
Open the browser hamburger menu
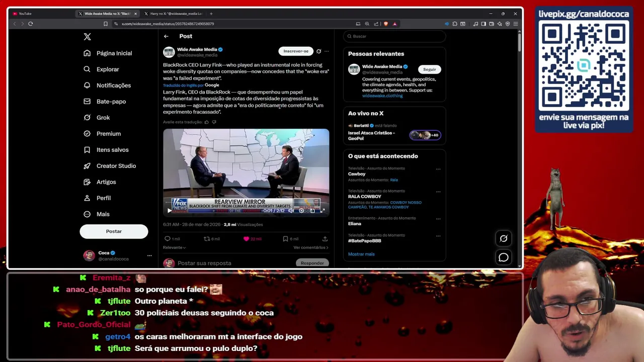point(516,24)
